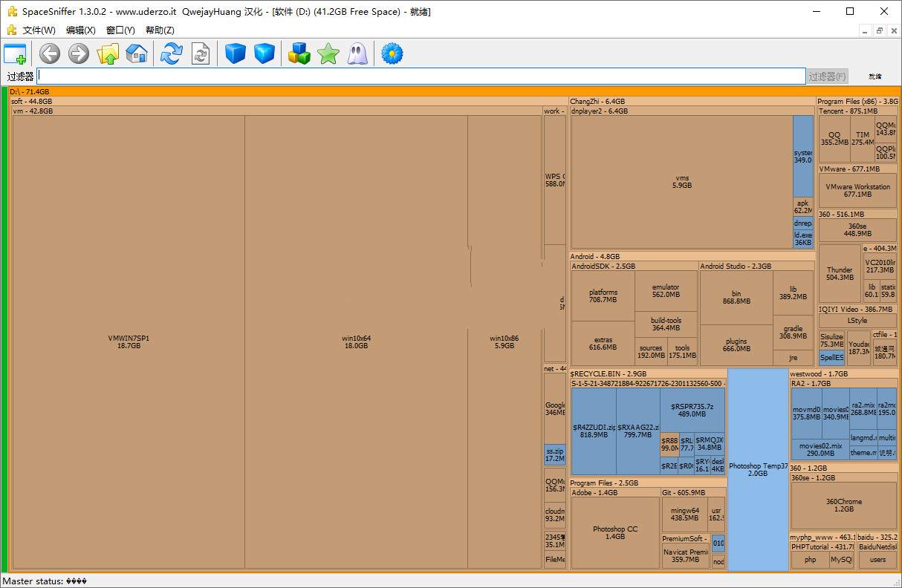This screenshot has width=902, height=588.
Task: Open the 编辑(X) menu
Action: (80, 30)
